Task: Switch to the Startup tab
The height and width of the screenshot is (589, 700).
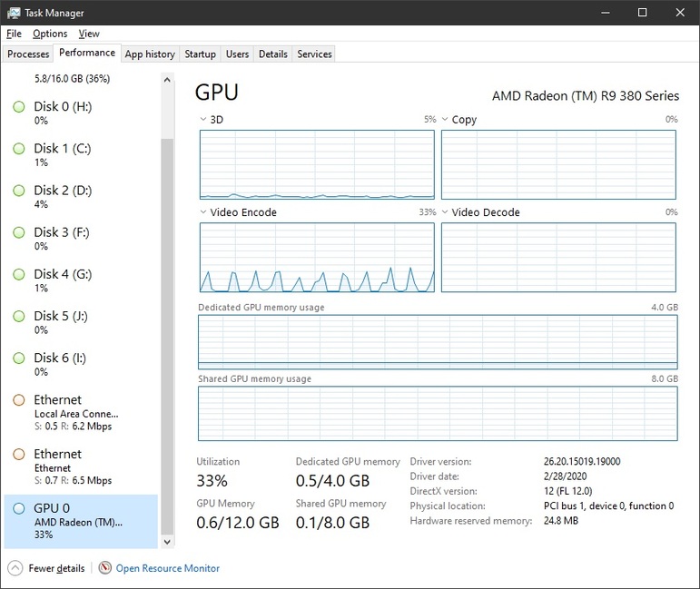Action: 200,54
